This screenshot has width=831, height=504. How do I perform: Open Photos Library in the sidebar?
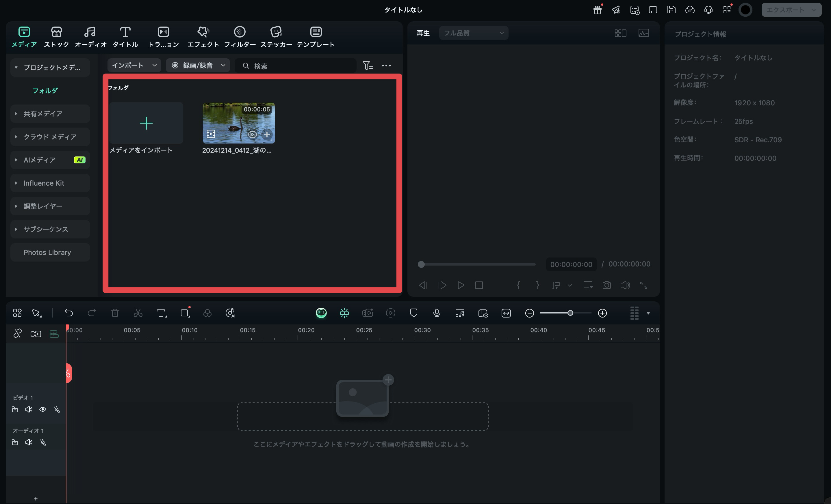point(50,252)
